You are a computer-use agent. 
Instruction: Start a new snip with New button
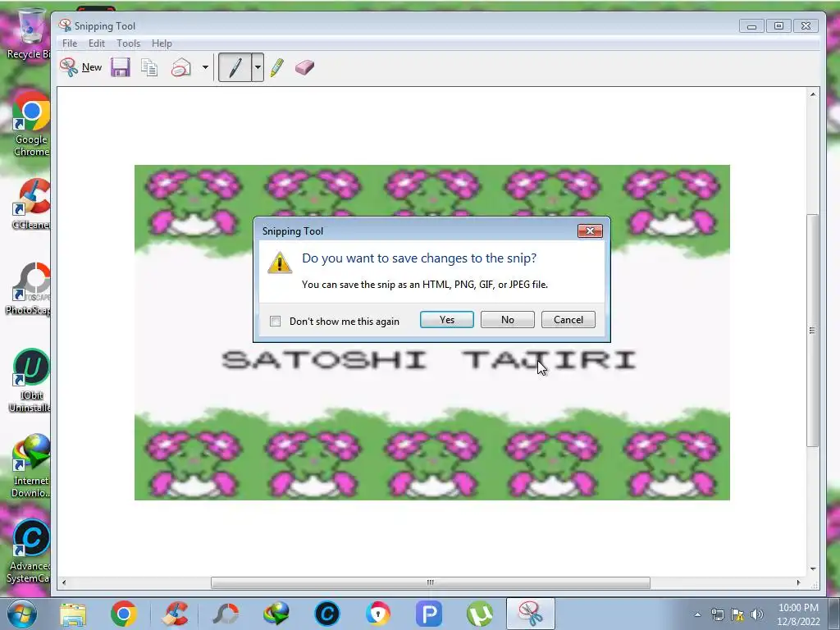(81, 67)
